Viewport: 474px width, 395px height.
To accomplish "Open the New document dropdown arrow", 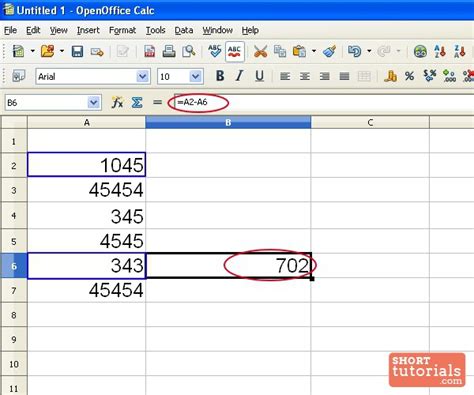I will [x=33, y=51].
